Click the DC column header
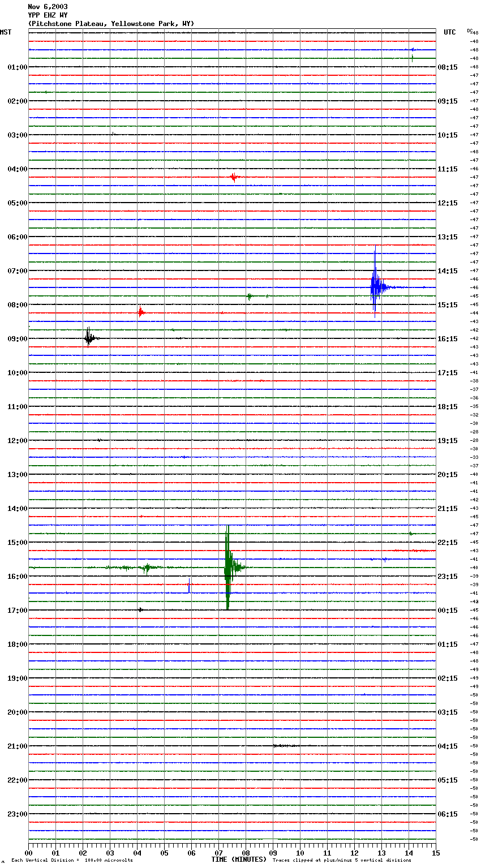This screenshot has width=481, height=868. pyautogui.click(x=469, y=31)
